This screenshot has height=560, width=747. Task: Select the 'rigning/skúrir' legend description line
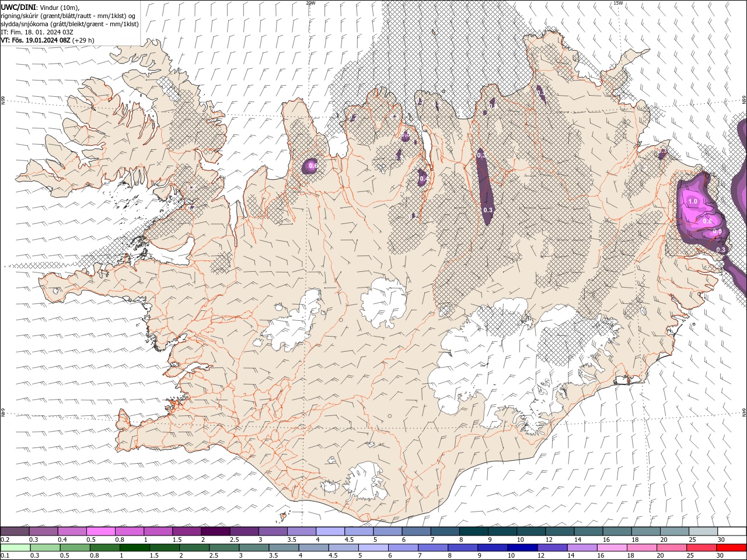click(x=68, y=16)
